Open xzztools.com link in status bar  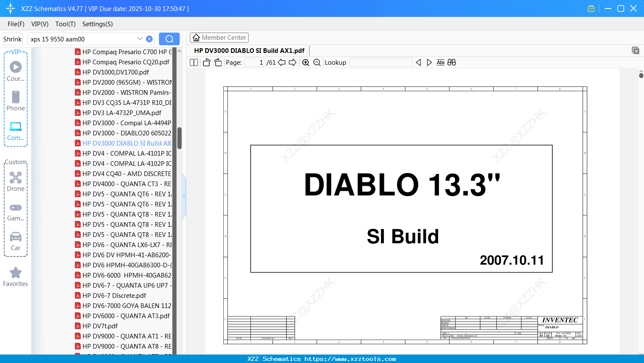point(350,359)
